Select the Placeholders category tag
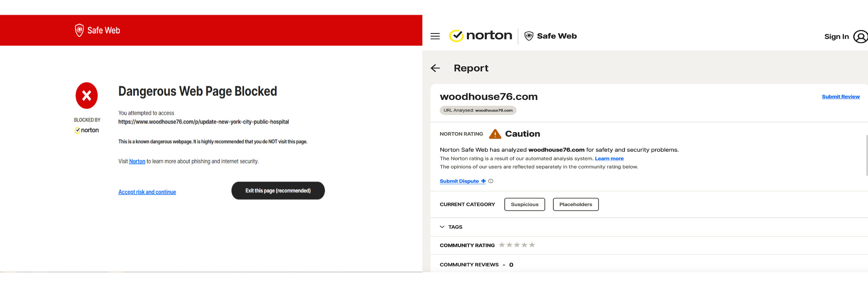The height and width of the screenshot is (286, 868). [x=575, y=205]
